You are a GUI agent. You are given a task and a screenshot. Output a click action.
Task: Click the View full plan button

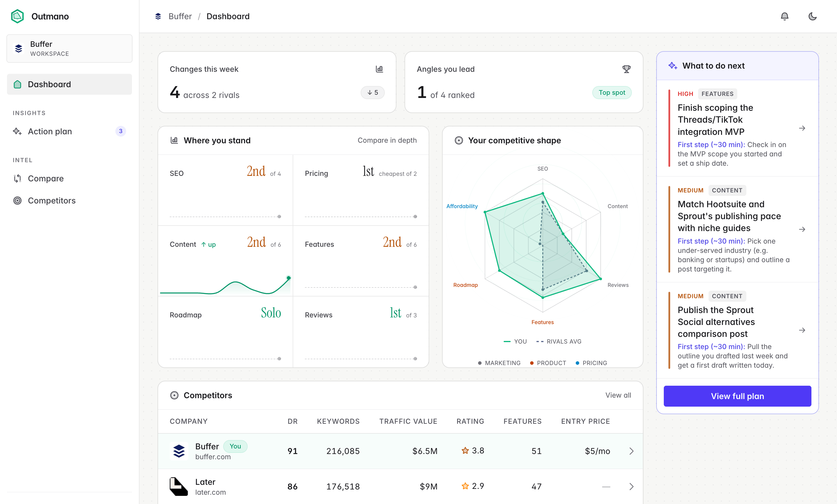click(x=737, y=396)
